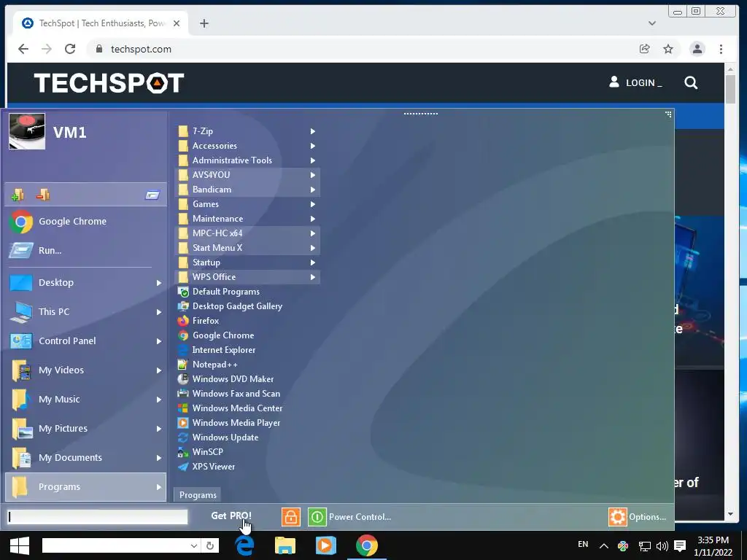
Task: Expand the Games folder
Action: 247,204
